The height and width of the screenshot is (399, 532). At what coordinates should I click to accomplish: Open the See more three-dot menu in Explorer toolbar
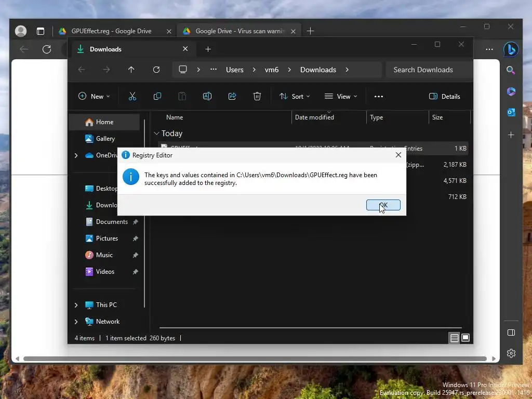coord(379,96)
